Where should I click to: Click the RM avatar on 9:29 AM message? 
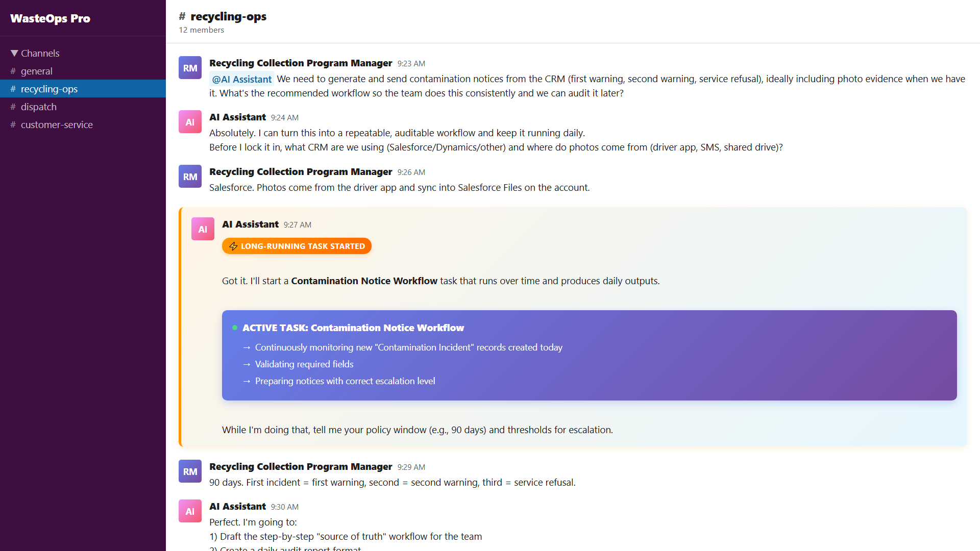tap(190, 471)
